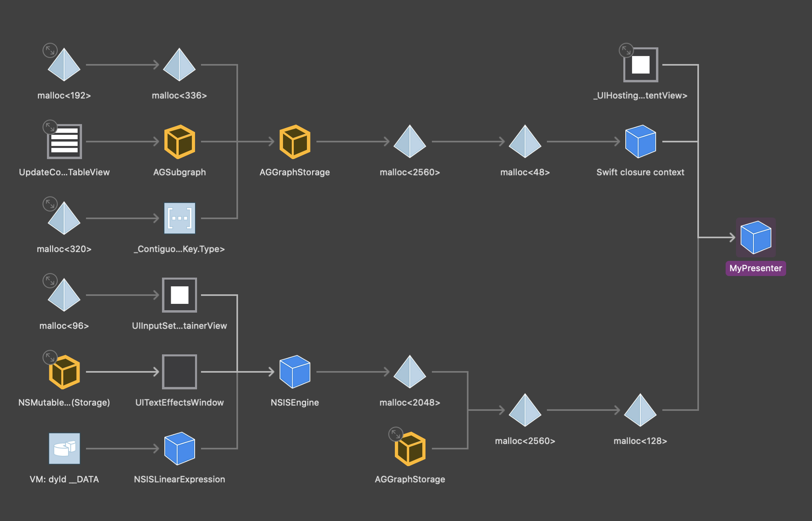Select AGGraphStorage node below malloc<2048>

coord(410,449)
